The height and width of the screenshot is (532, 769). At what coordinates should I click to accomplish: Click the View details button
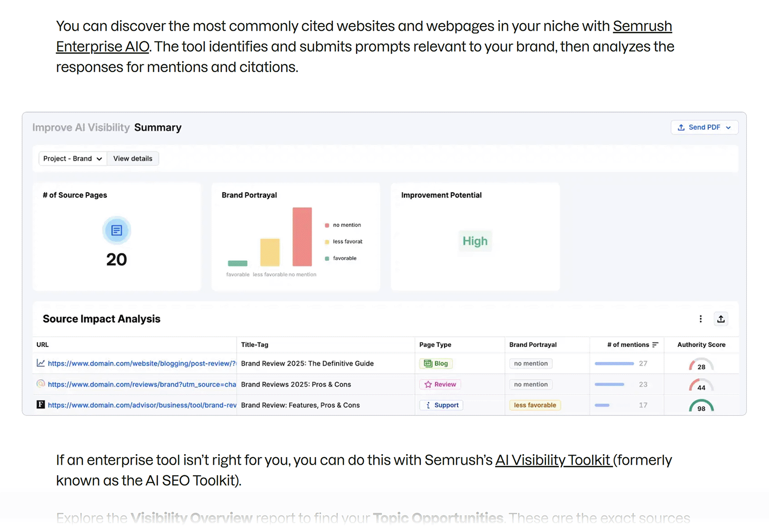click(133, 159)
